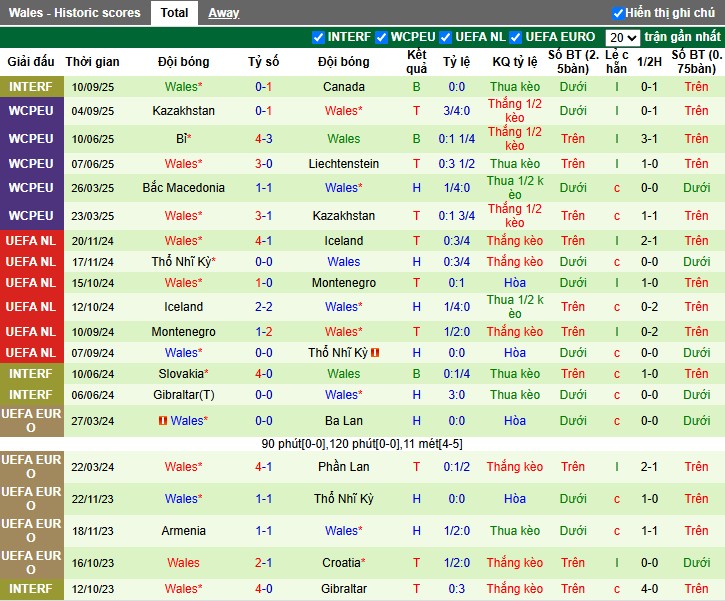The width and height of the screenshot is (725, 601).
Task: Open Kazakhstan team link on 04/09/25 row
Action: coord(183,111)
